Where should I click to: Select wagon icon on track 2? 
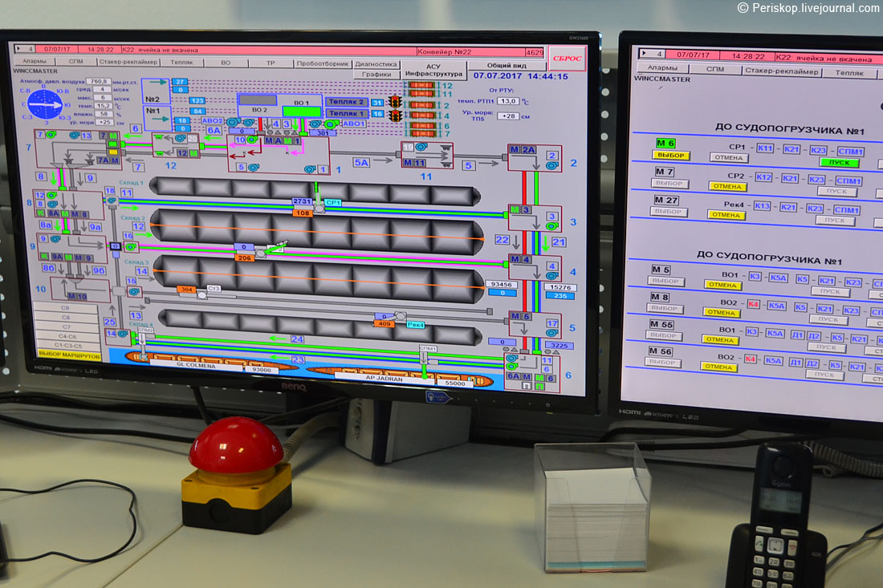[x=421, y=105]
